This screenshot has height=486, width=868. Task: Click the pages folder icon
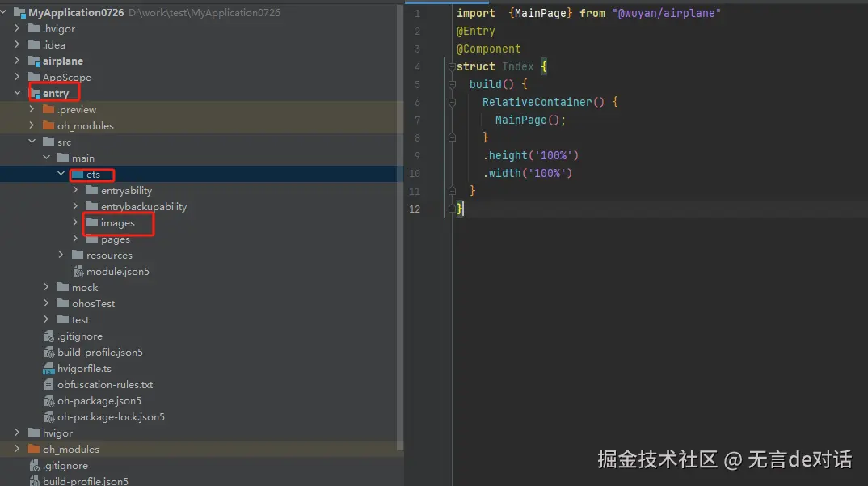(92, 239)
